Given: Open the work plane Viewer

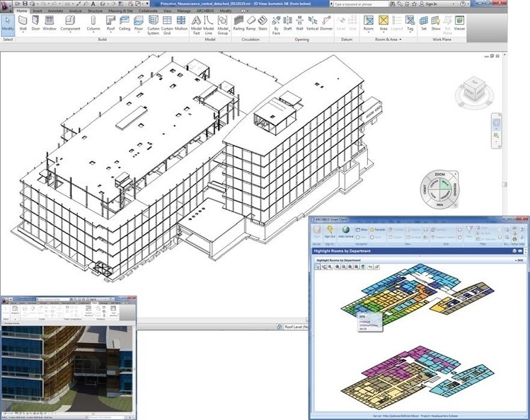Looking at the screenshot, I should click(459, 23).
